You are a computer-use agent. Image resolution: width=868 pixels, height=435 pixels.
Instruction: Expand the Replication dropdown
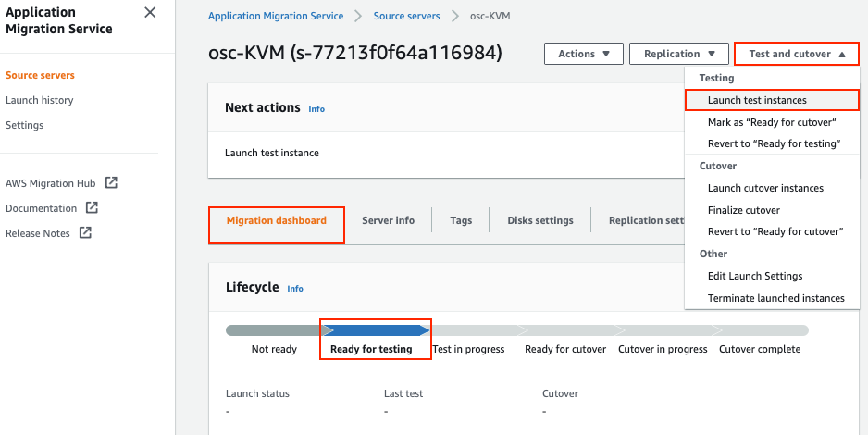tap(679, 54)
